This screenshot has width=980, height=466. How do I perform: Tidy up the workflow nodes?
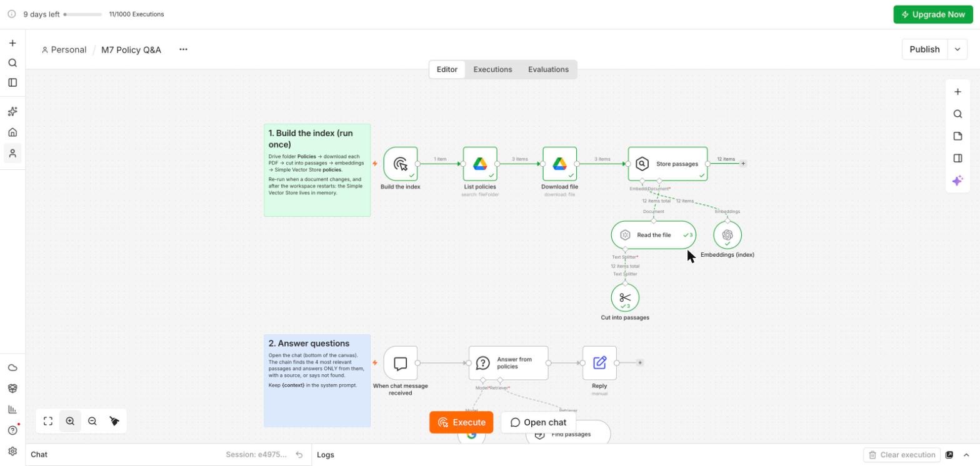114,421
